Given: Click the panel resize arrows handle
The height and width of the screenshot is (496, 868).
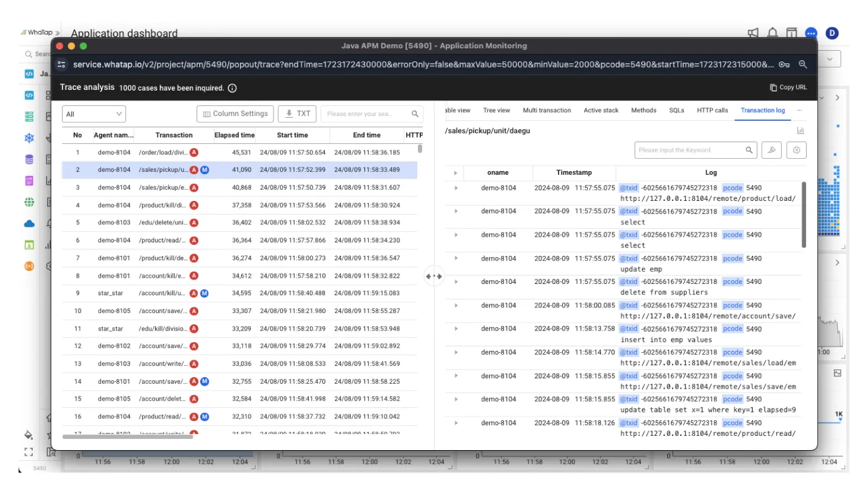Looking at the screenshot, I should coord(434,277).
